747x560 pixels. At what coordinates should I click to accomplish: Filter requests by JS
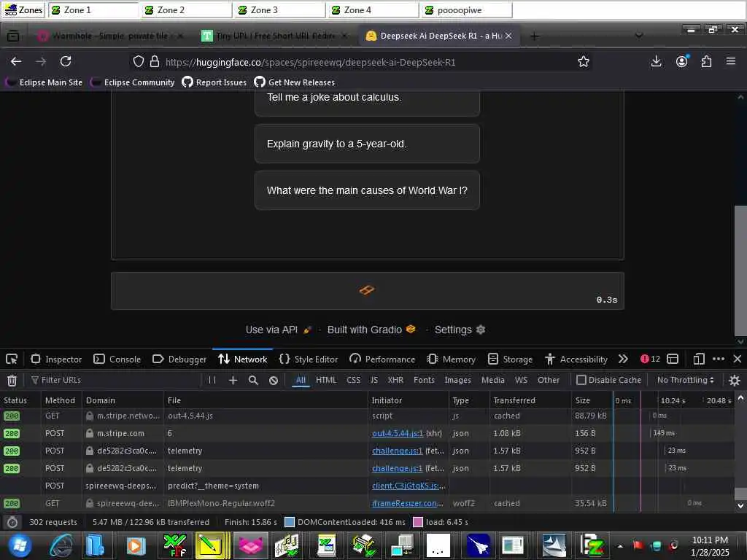[374, 380]
